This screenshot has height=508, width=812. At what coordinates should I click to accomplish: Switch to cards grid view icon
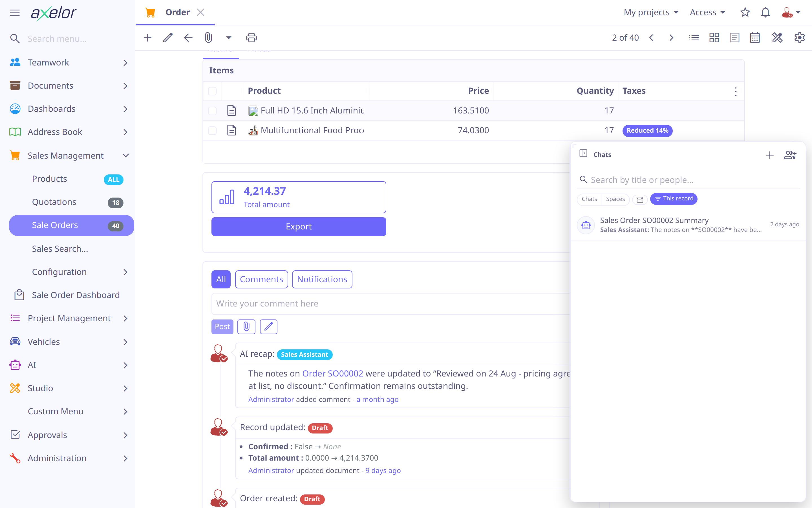(x=714, y=38)
